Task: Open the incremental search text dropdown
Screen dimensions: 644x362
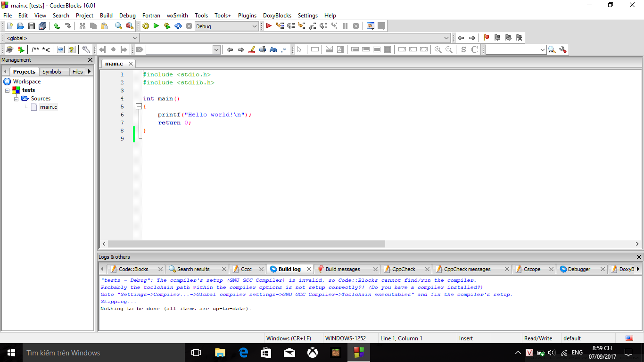Action: pos(217,49)
